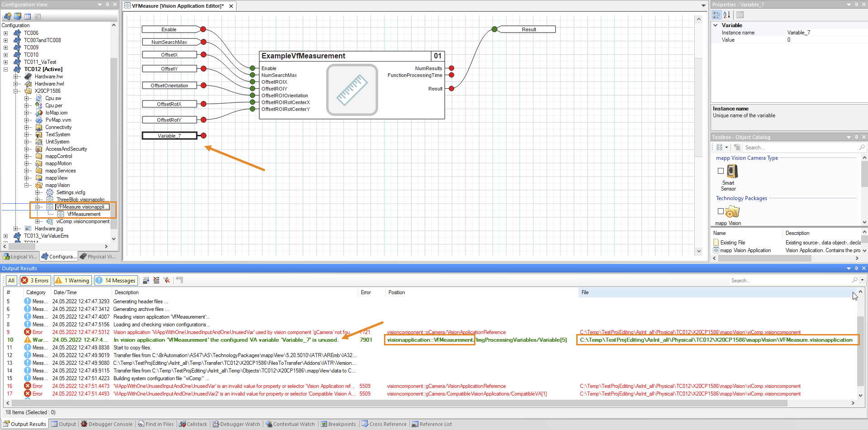This screenshot has width=868, height=430.
Task: Collapse the mappVision folder
Action: tap(27, 185)
